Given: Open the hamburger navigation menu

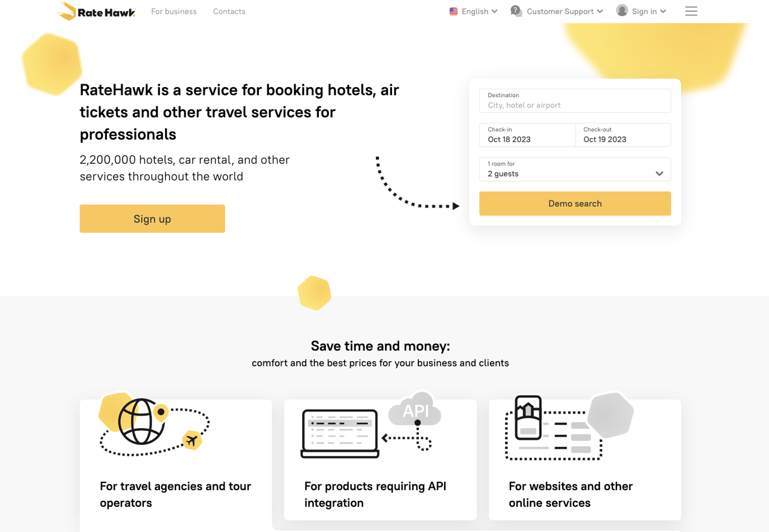Looking at the screenshot, I should pyautogui.click(x=691, y=11).
